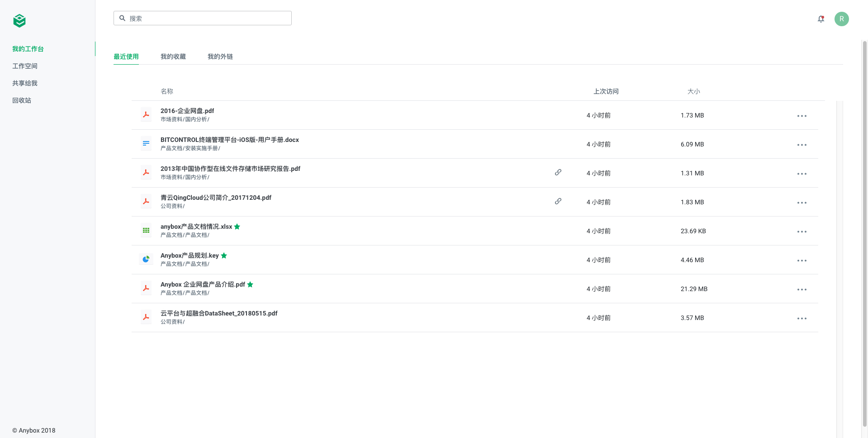The image size is (868, 438).
Task: Click the PDF icon for 青云QingCloud公司简介
Action: point(146,202)
